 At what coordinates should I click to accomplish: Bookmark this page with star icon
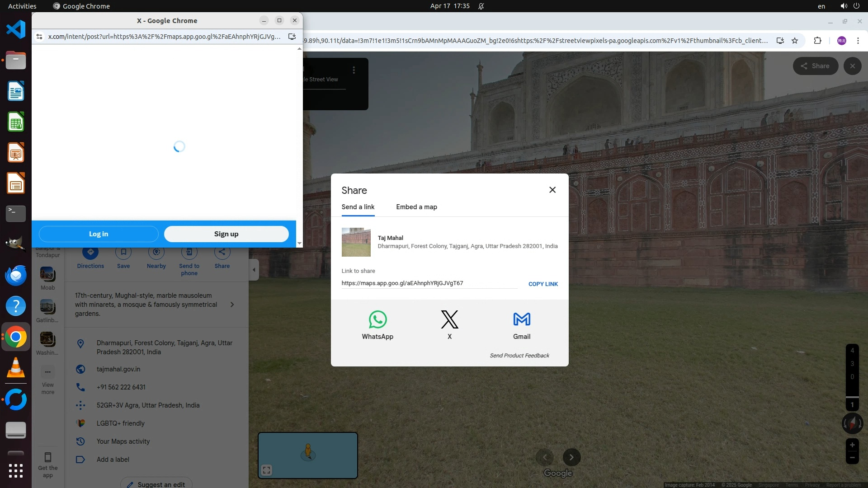pos(795,41)
